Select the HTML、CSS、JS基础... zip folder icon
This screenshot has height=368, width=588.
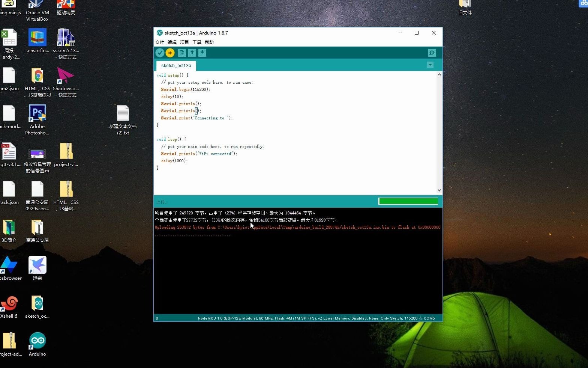point(66,196)
